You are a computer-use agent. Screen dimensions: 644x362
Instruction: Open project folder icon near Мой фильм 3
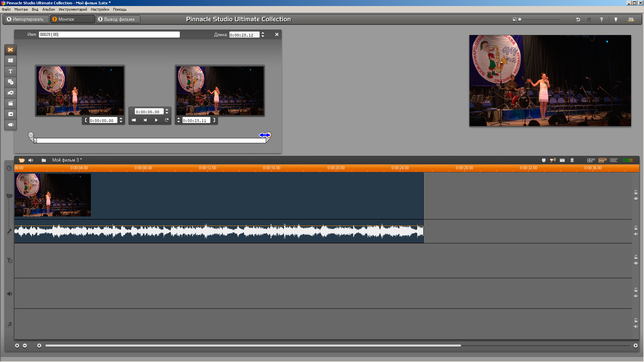click(44, 160)
